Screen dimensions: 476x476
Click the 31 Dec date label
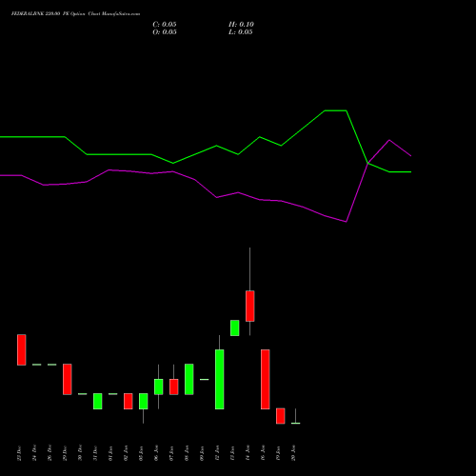coord(95,453)
